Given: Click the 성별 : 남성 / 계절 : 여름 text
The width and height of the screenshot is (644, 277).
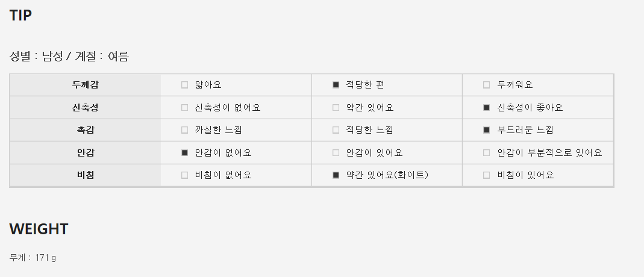Looking at the screenshot, I should coord(69,57).
